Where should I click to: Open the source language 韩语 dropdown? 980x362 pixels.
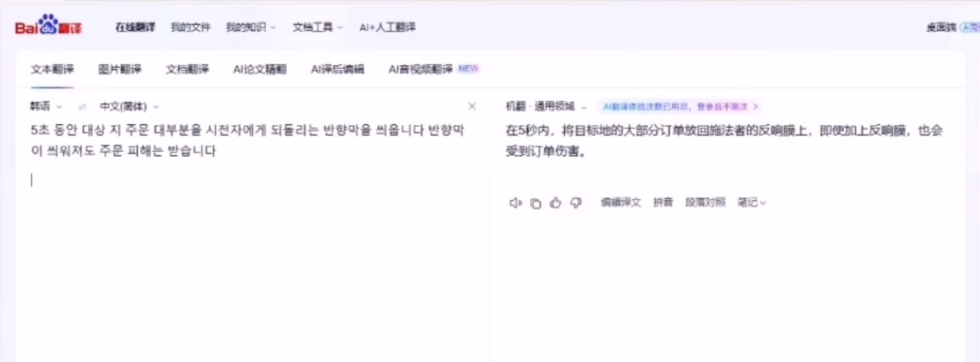[x=46, y=106]
